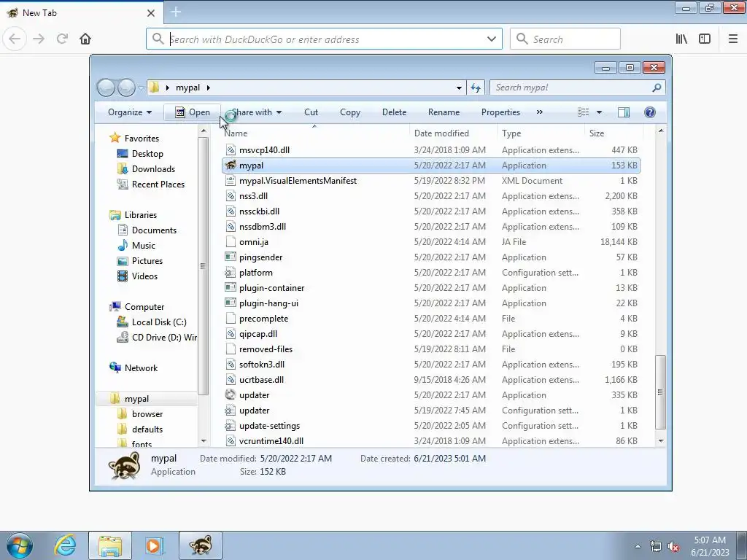Select the mypal raccoon application file
Image resolution: width=747 pixels, height=560 pixels.
click(430, 166)
